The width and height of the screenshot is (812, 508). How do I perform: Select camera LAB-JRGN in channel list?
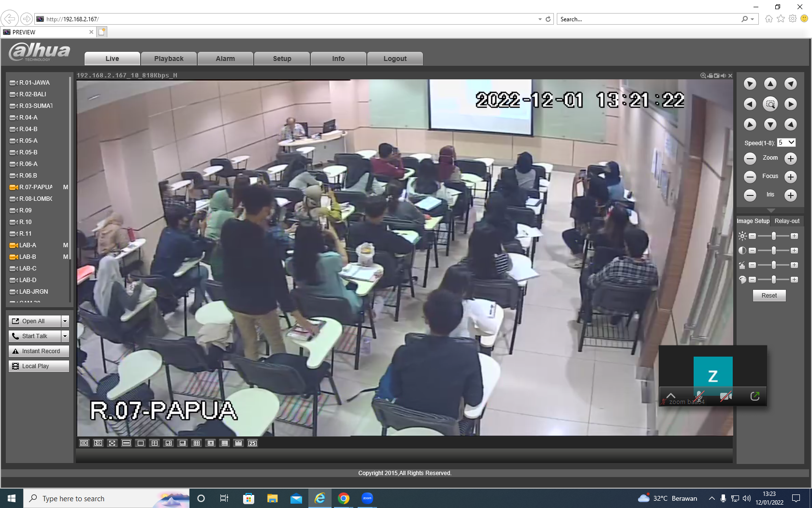coord(33,292)
